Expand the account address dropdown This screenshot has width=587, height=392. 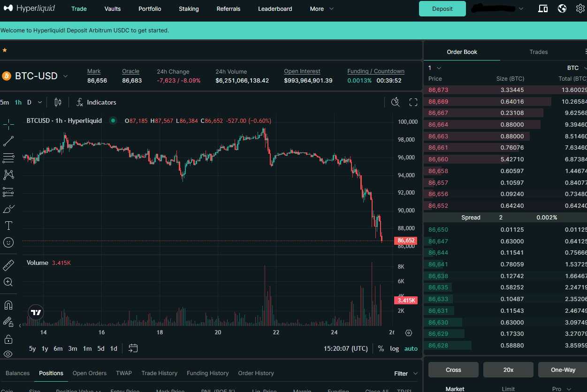coord(521,8)
